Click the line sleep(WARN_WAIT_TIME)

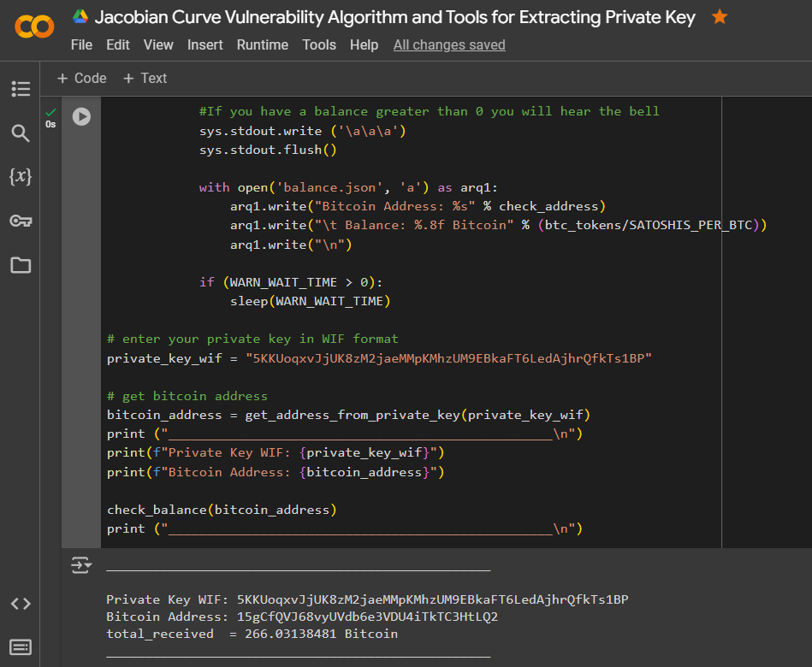point(311,301)
